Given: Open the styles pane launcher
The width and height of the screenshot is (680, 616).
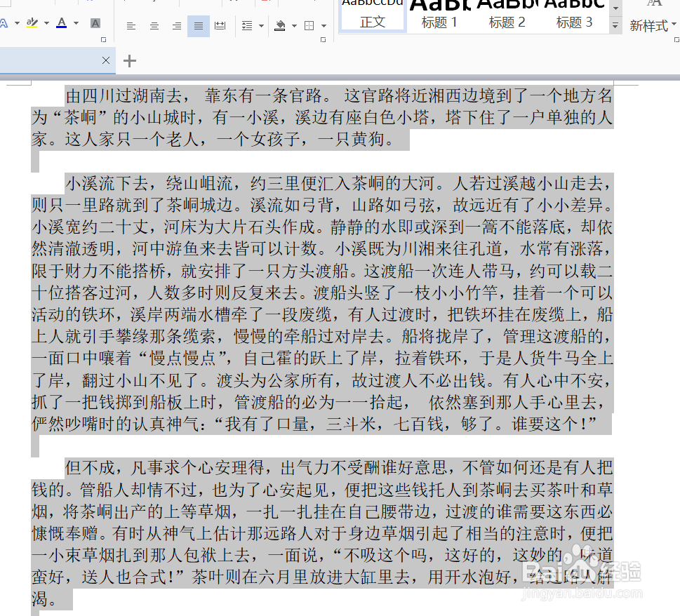Looking at the screenshot, I should [x=676, y=39].
